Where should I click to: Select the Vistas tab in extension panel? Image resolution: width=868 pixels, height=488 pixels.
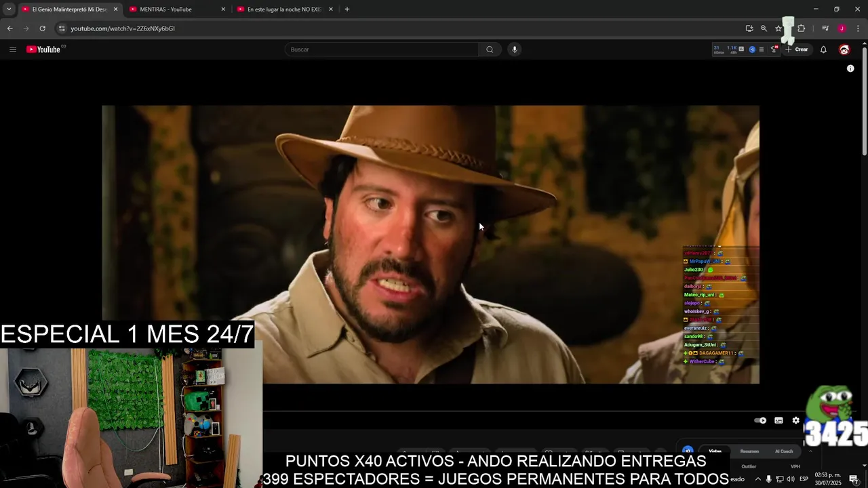pyautogui.click(x=715, y=451)
